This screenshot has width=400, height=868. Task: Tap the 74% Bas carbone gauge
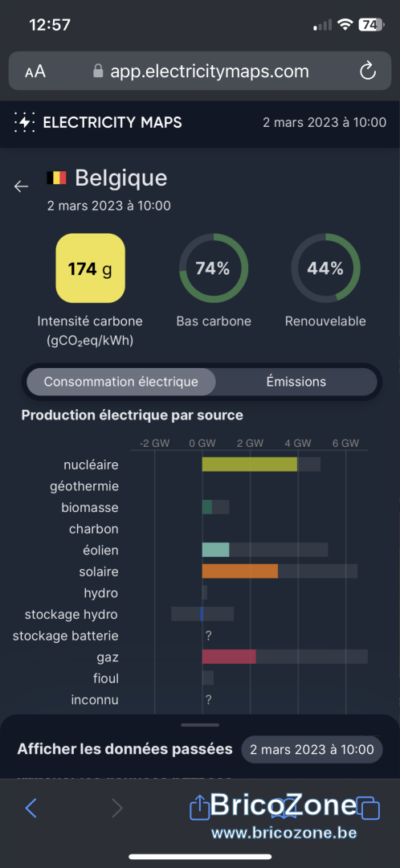(x=214, y=268)
